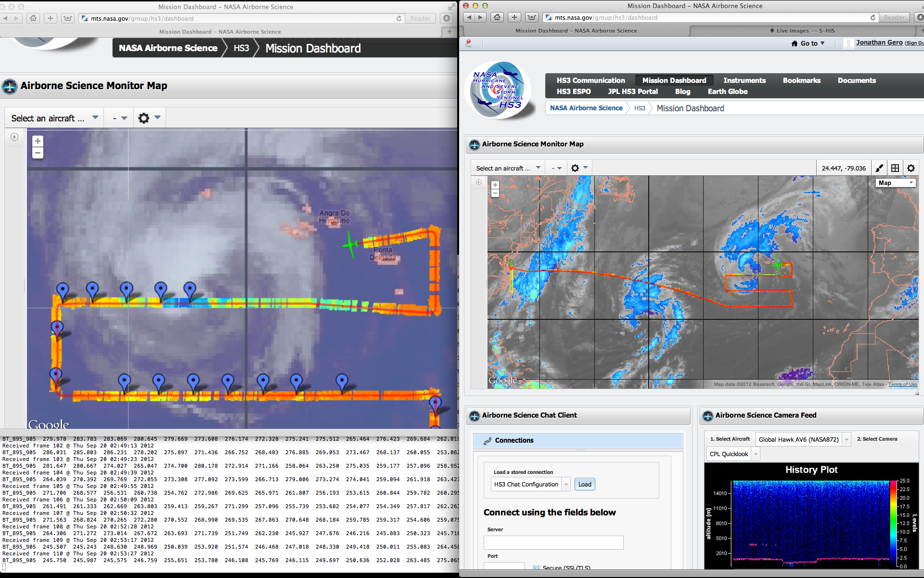
Task: Open the CPL Quicklook camera dropdown
Action: click(756, 454)
